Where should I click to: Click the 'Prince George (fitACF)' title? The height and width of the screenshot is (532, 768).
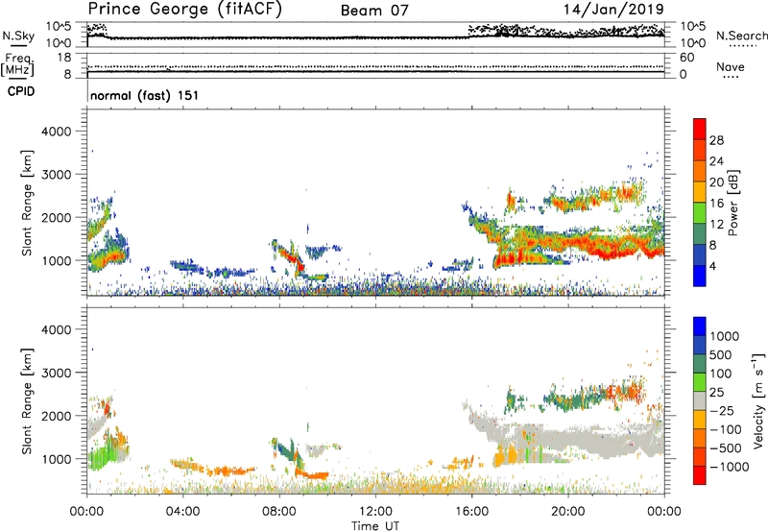coord(185,10)
